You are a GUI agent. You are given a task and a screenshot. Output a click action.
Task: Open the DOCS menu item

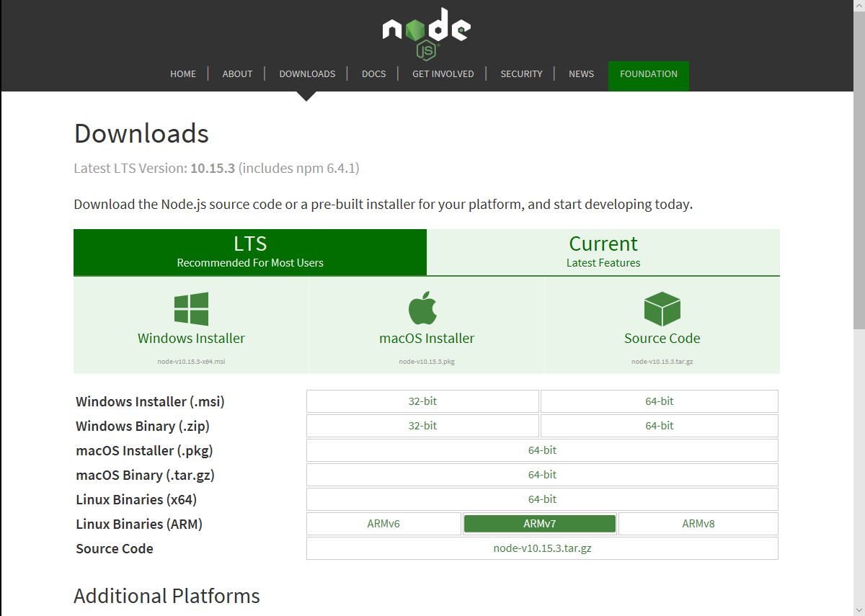[373, 74]
